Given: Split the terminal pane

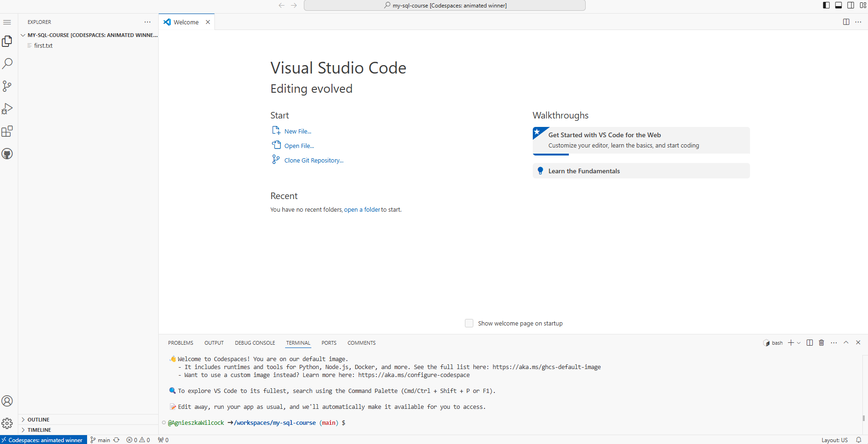Looking at the screenshot, I should [809, 343].
